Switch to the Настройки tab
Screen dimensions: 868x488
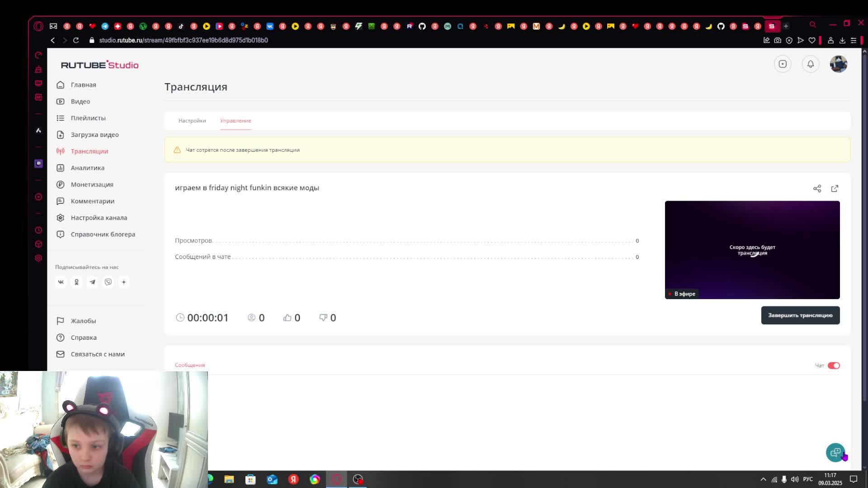pos(192,121)
